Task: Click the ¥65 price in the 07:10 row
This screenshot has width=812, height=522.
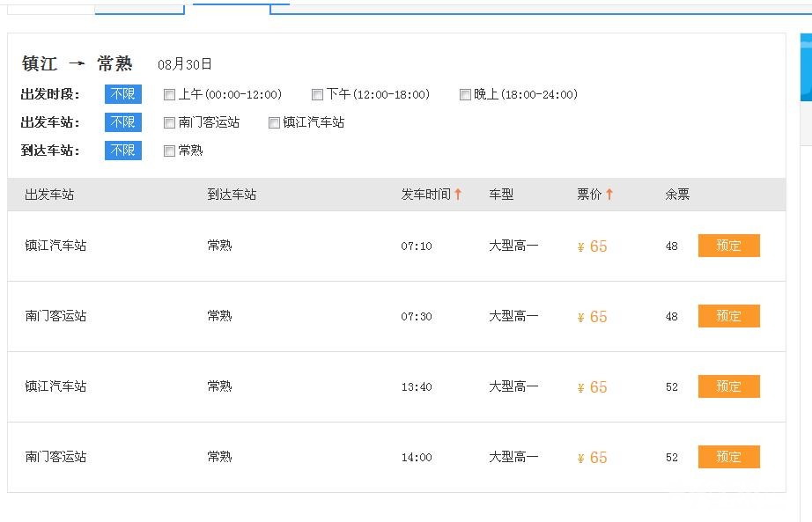Action: (x=593, y=246)
